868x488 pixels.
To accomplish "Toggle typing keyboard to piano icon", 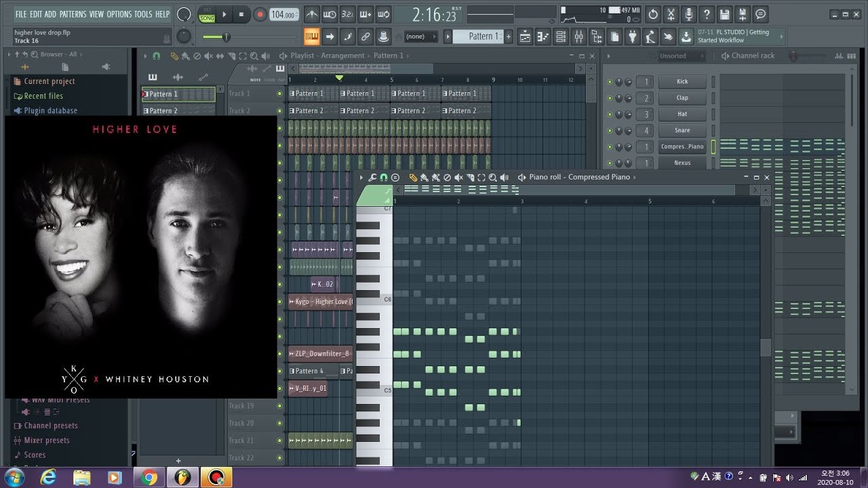I will pyautogui.click(x=312, y=37).
